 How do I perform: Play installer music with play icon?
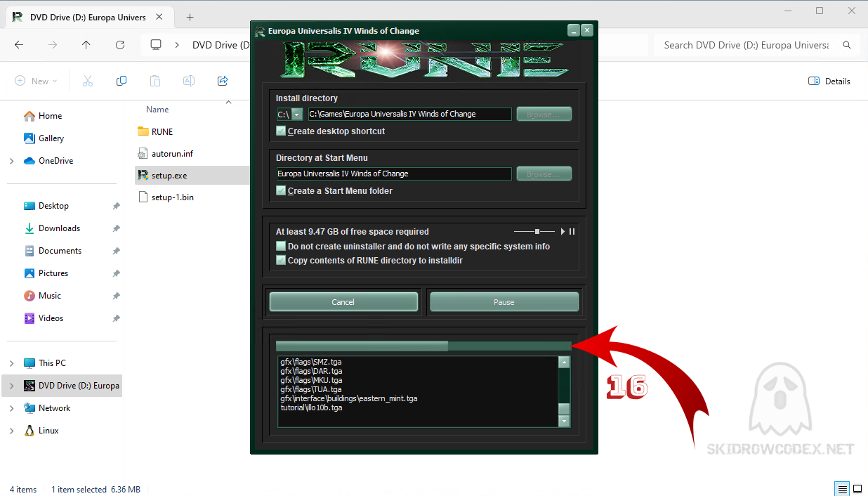tap(563, 231)
